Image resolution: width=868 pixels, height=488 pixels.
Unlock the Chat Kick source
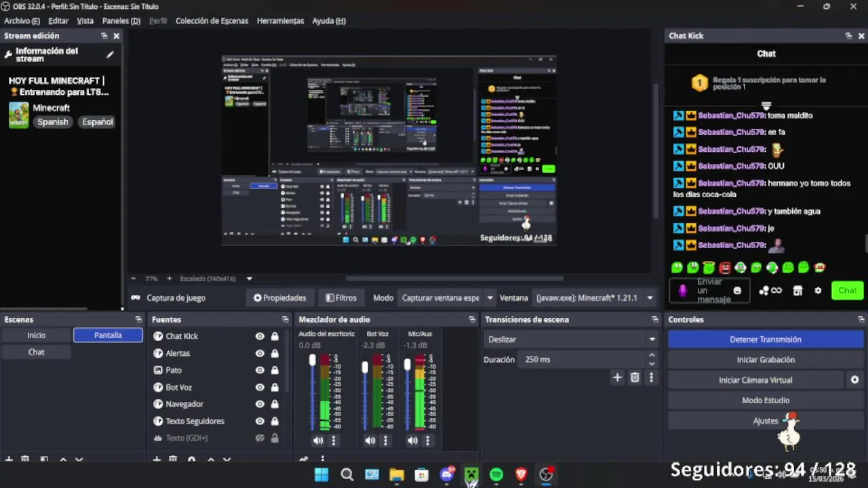[x=275, y=336]
